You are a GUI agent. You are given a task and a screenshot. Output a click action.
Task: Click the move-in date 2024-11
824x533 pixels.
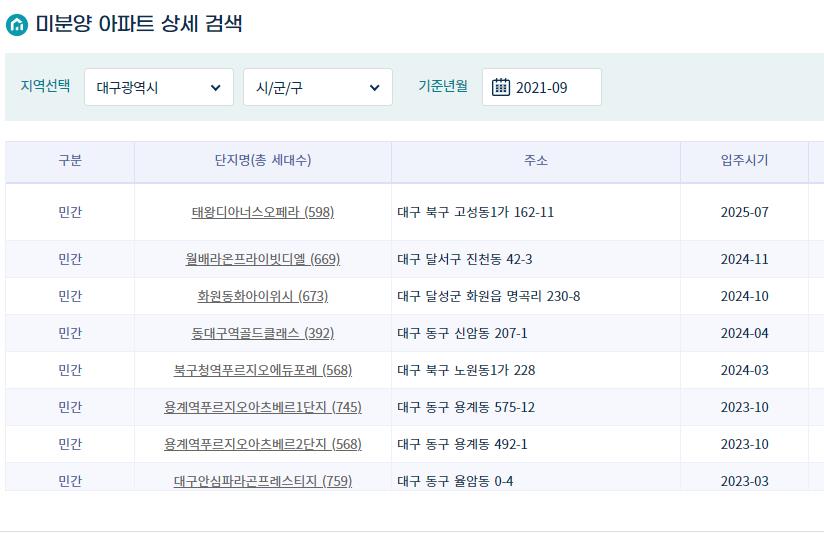[x=744, y=259]
